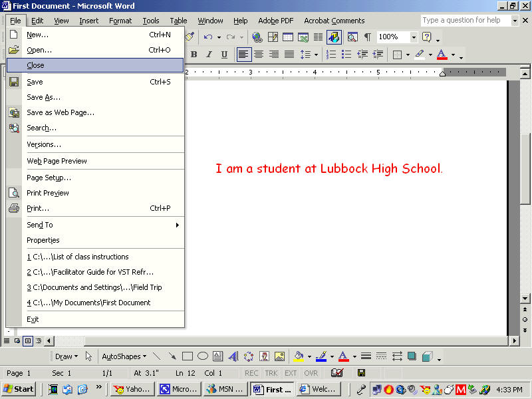Screen dimensions: 532x399
Task: Click Insert Picture icon
Action: click(279, 356)
